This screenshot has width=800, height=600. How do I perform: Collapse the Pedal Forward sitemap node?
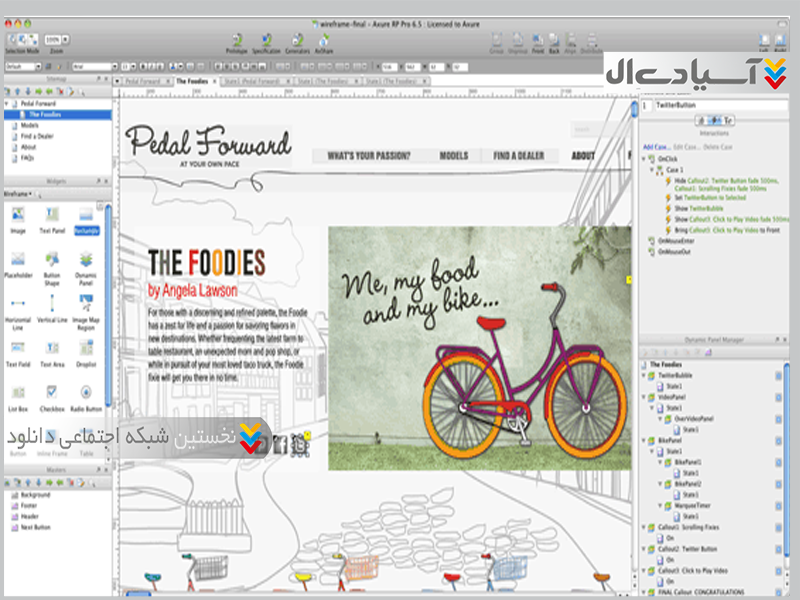pyautogui.click(x=6, y=103)
